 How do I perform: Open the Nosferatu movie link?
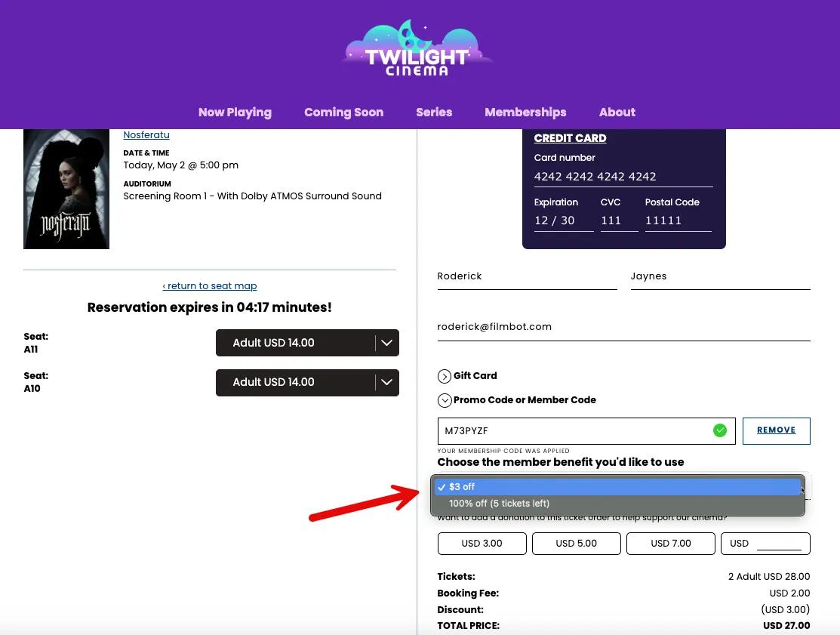point(146,135)
